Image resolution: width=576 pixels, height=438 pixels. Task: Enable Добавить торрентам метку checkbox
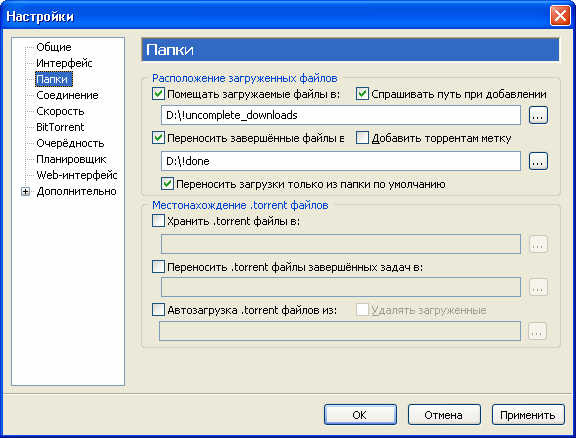(x=362, y=138)
